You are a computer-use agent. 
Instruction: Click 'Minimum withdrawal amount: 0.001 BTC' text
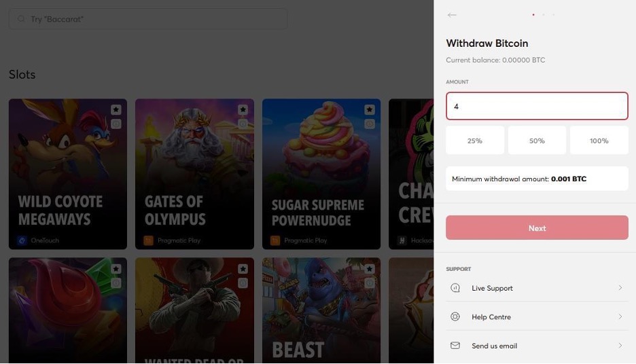[x=519, y=179]
